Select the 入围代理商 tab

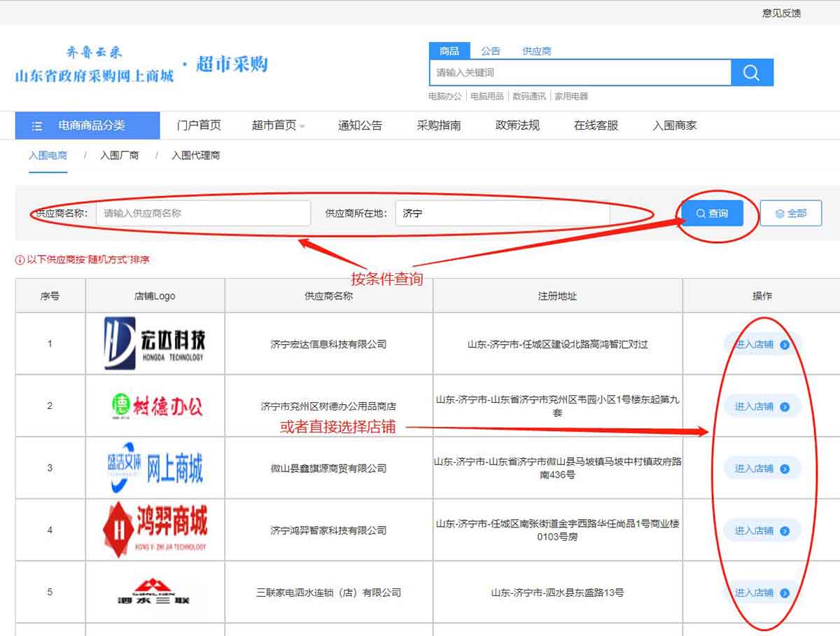coord(195,155)
